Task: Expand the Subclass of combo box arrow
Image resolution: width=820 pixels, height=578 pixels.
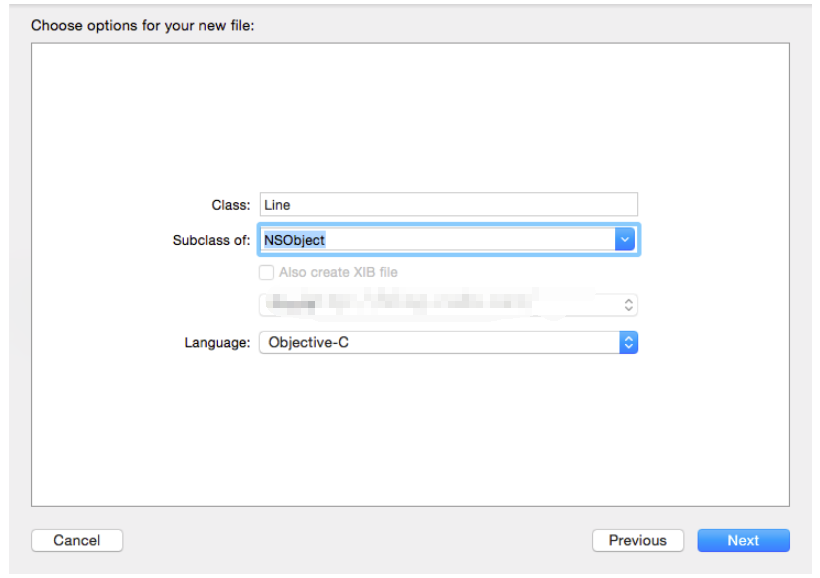Action: click(x=625, y=240)
